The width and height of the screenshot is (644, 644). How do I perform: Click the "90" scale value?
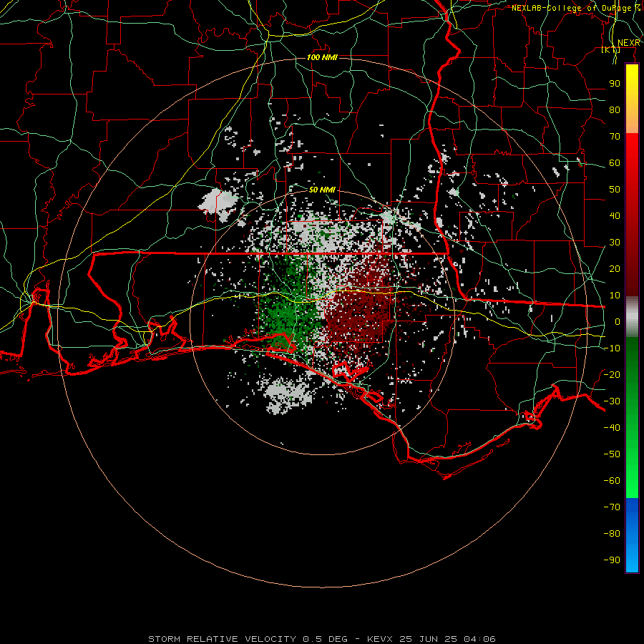coord(615,84)
